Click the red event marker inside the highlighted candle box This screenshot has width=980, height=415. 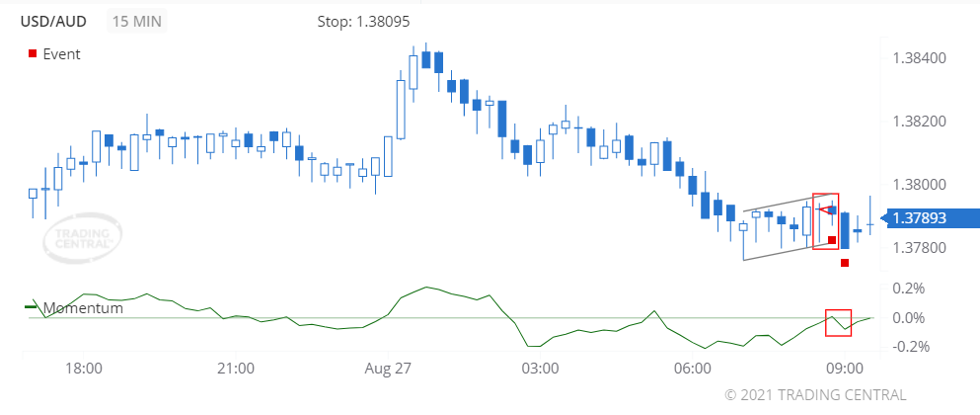pyautogui.click(x=832, y=240)
